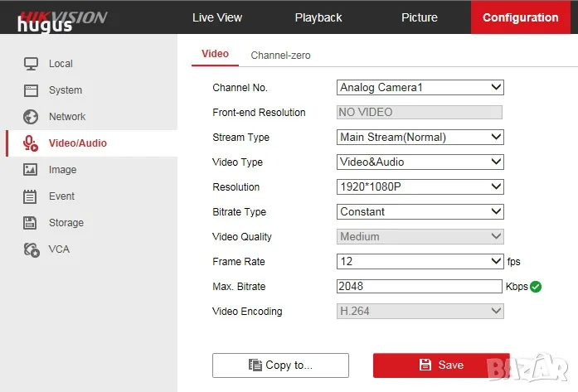Open the Channel No. dropdown
578x392 pixels.
tap(420, 87)
